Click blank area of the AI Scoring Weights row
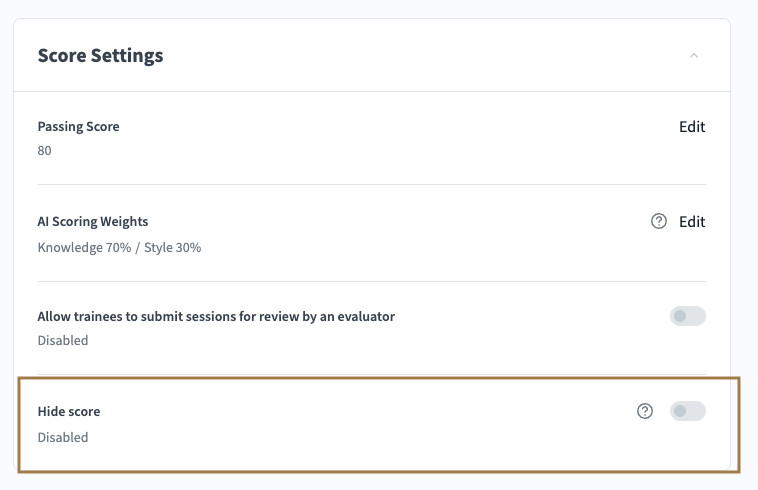 [400, 233]
